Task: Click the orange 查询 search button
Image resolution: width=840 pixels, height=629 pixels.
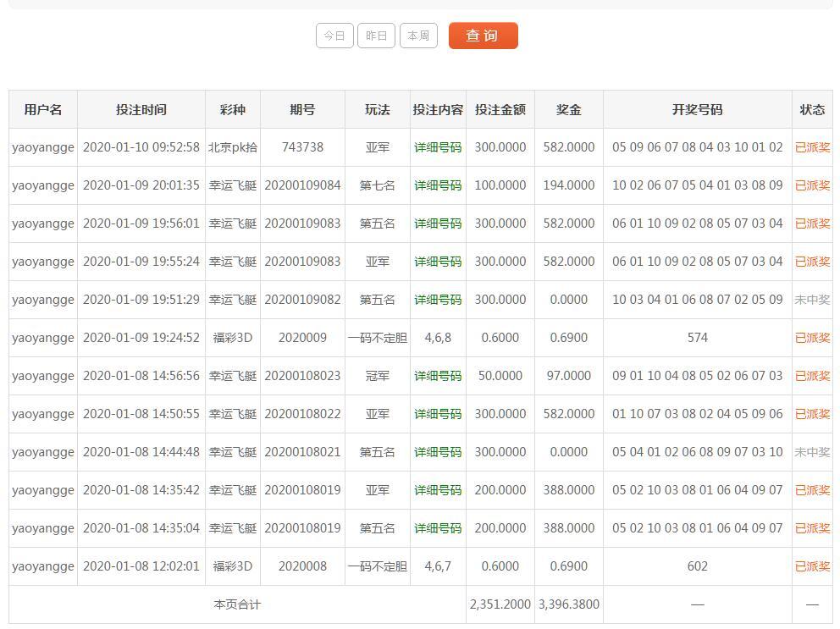Action: [x=483, y=36]
